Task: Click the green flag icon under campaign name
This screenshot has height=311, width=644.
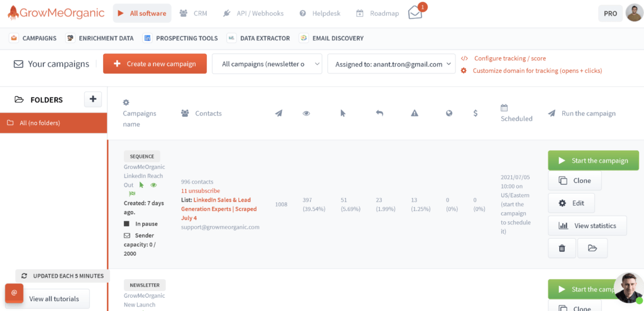Action: pyautogui.click(x=132, y=194)
